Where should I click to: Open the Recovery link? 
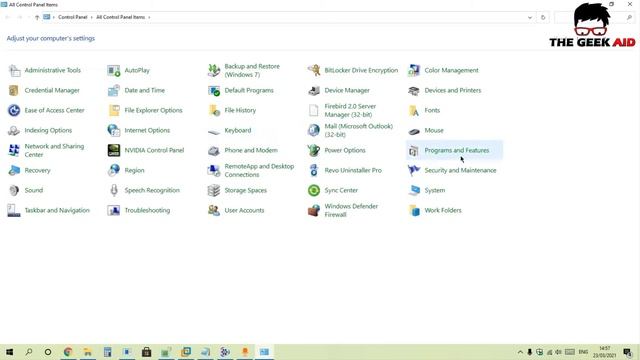(x=37, y=170)
